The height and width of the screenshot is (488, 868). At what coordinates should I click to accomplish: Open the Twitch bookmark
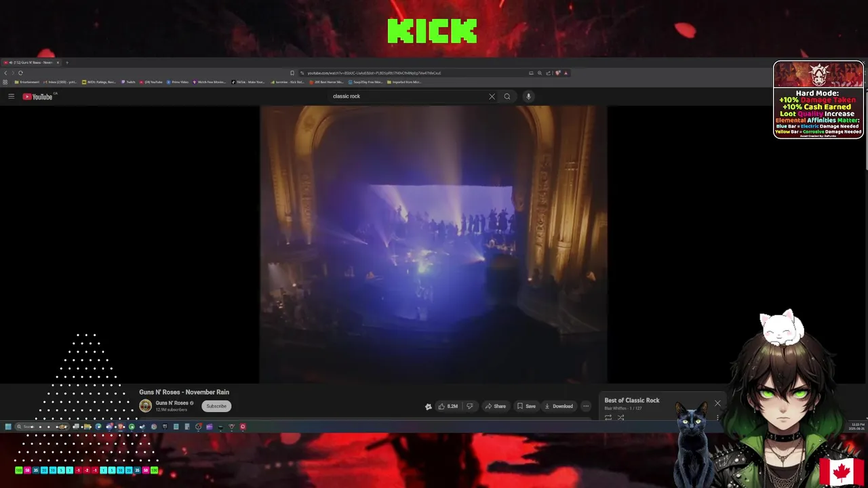coord(128,82)
